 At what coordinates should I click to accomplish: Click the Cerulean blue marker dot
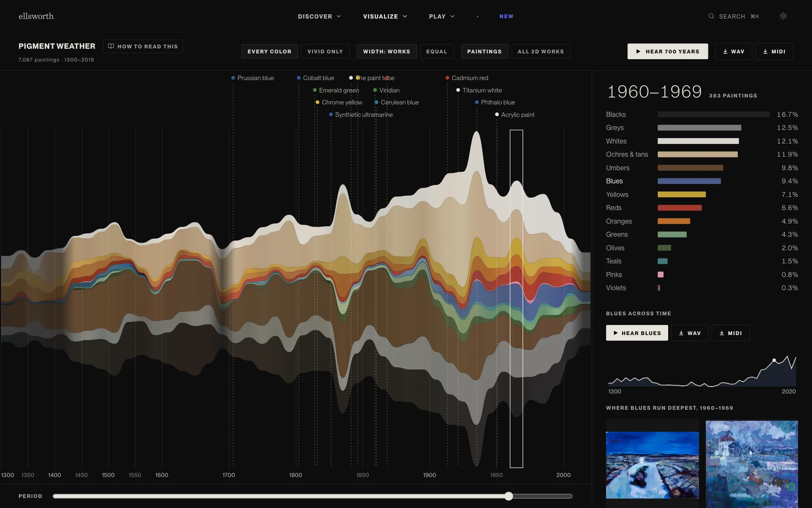tap(376, 103)
